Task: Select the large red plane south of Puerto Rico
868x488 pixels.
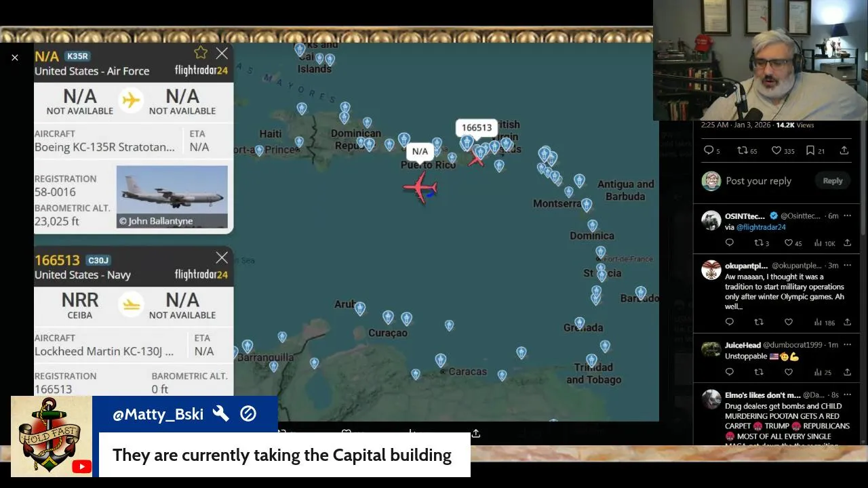Action: tap(420, 186)
